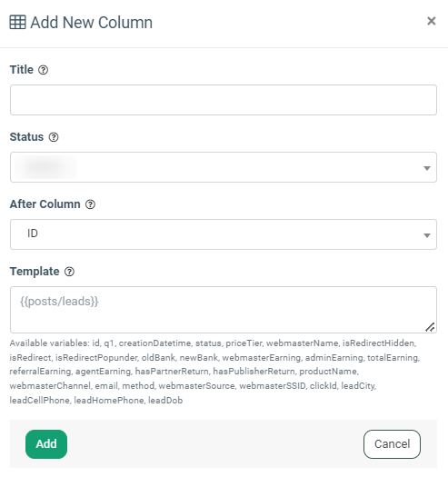The image size is (448, 477).
Task: Click the Template help question mark
Action: (69, 272)
